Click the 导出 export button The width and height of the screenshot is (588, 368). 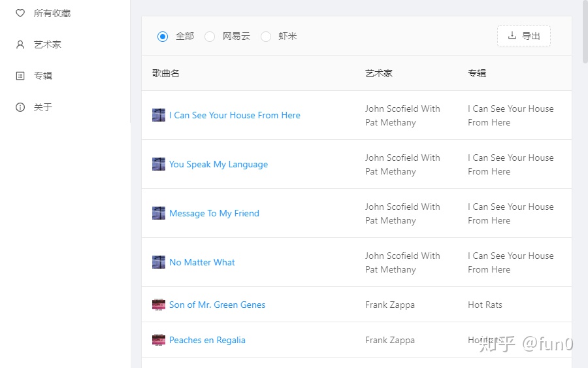(x=524, y=36)
